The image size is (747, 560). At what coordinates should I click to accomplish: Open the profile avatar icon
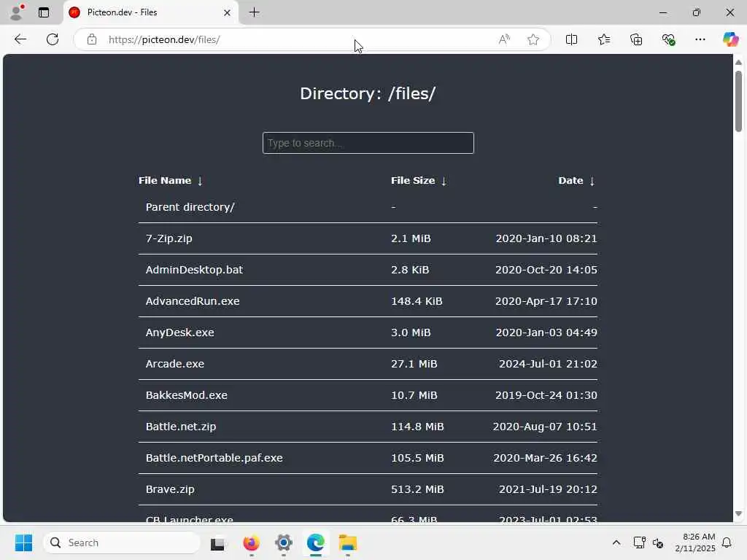point(17,12)
